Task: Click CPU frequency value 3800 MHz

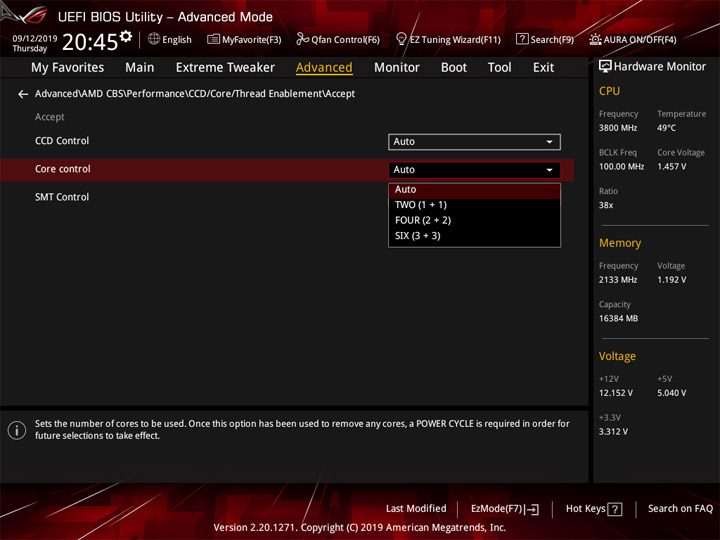Action: point(618,128)
